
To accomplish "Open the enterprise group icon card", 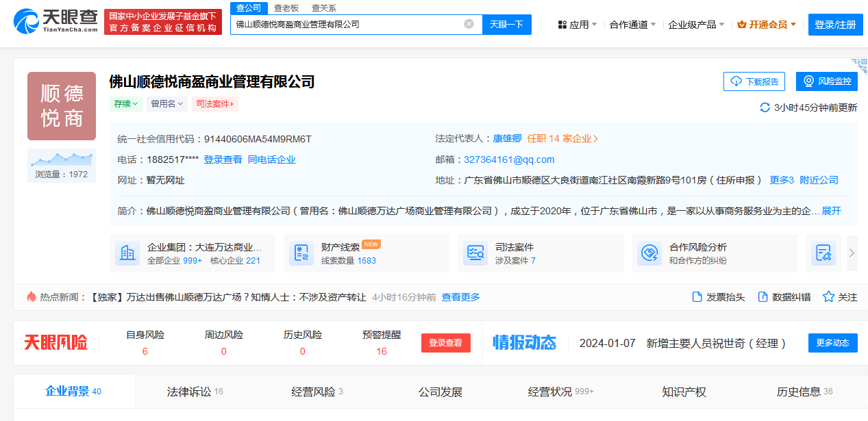I will point(127,253).
